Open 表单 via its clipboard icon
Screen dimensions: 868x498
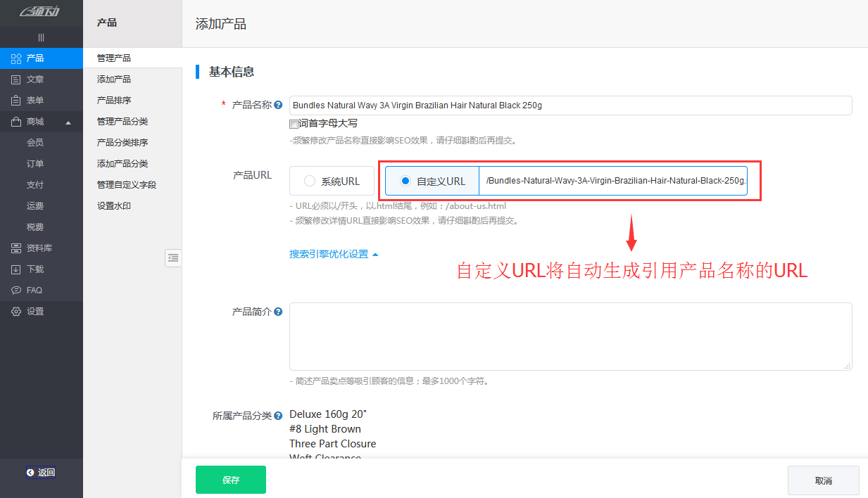15,101
